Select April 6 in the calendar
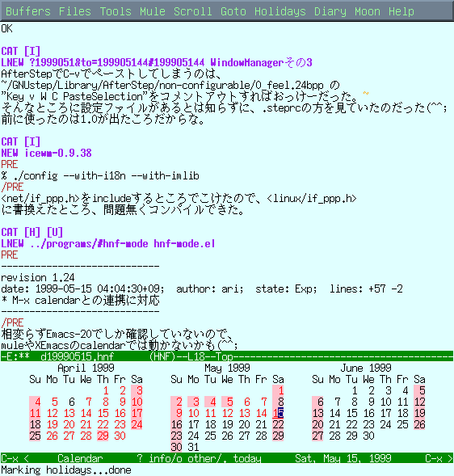This screenshot has height=476, width=454. (x=72, y=402)
